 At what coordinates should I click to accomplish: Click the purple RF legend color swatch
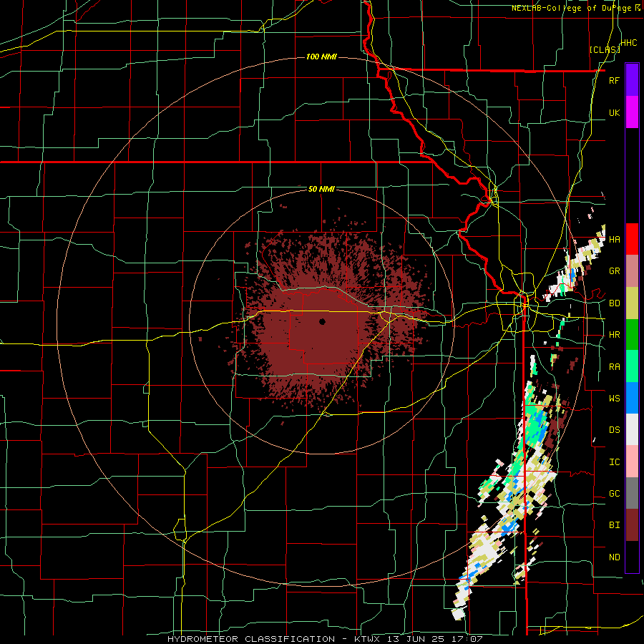632,80
